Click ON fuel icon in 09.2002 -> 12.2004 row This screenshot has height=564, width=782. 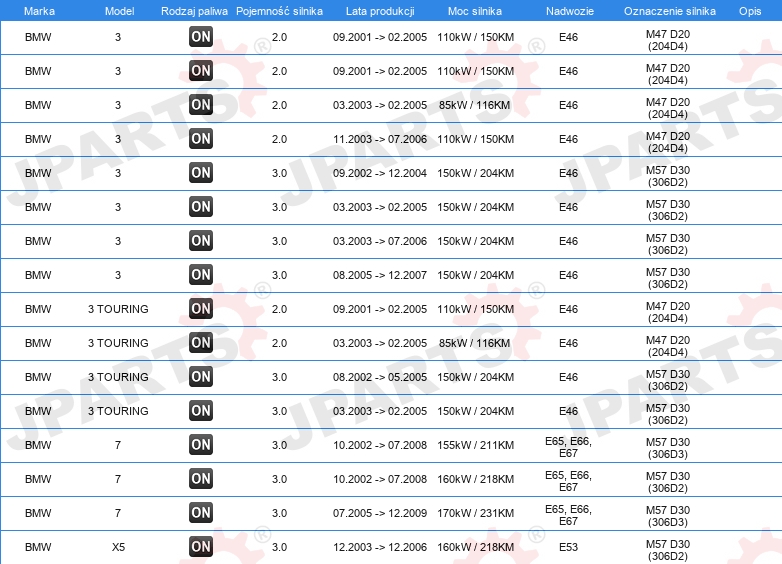tap(201, 173)
